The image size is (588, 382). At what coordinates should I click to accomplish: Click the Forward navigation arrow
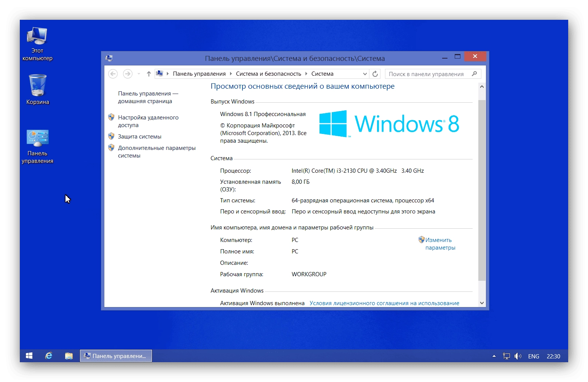(x=128, y=74)
